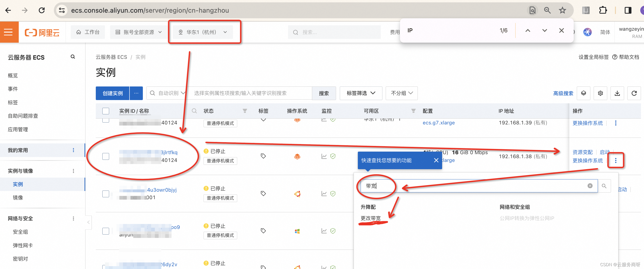
Task: Clear the 带宽 text in function search box
Action: 590,186
